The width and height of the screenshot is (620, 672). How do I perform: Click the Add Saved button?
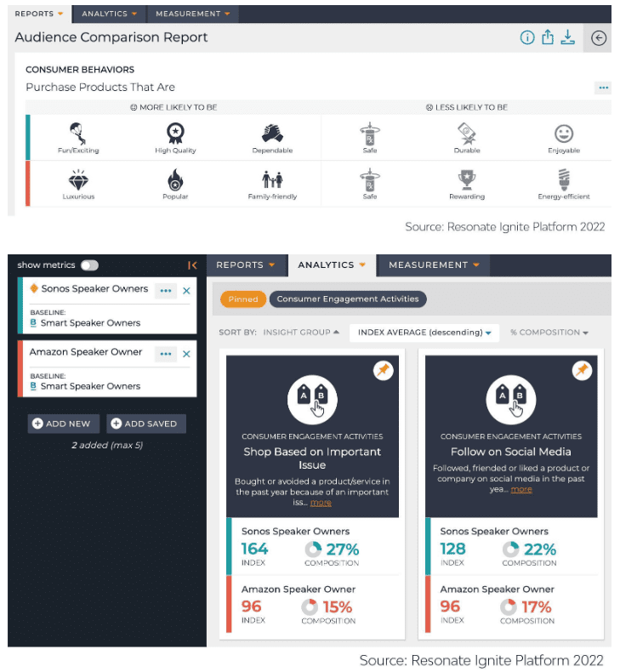146,424
